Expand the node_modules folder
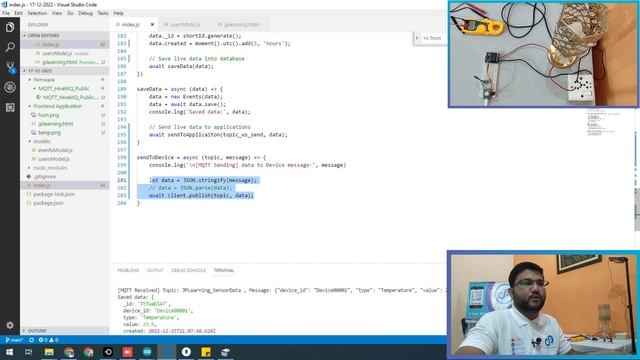The image size is (640, 360). (30, 168)
